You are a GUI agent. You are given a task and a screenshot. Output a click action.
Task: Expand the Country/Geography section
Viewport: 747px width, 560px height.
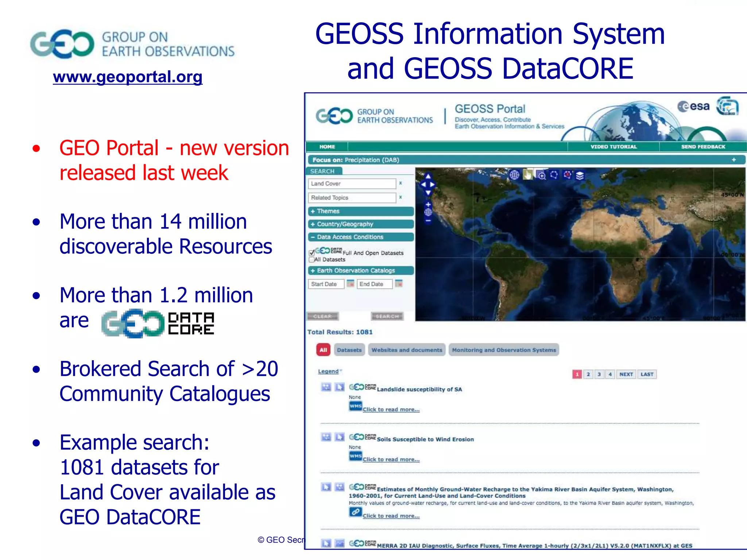click(x=361, y=224)
